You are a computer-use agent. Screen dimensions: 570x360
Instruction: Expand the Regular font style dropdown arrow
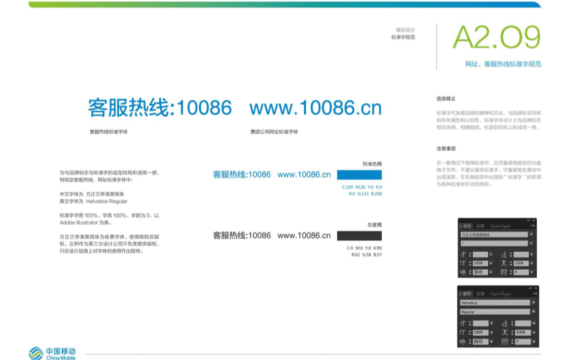tap(534, 312)
